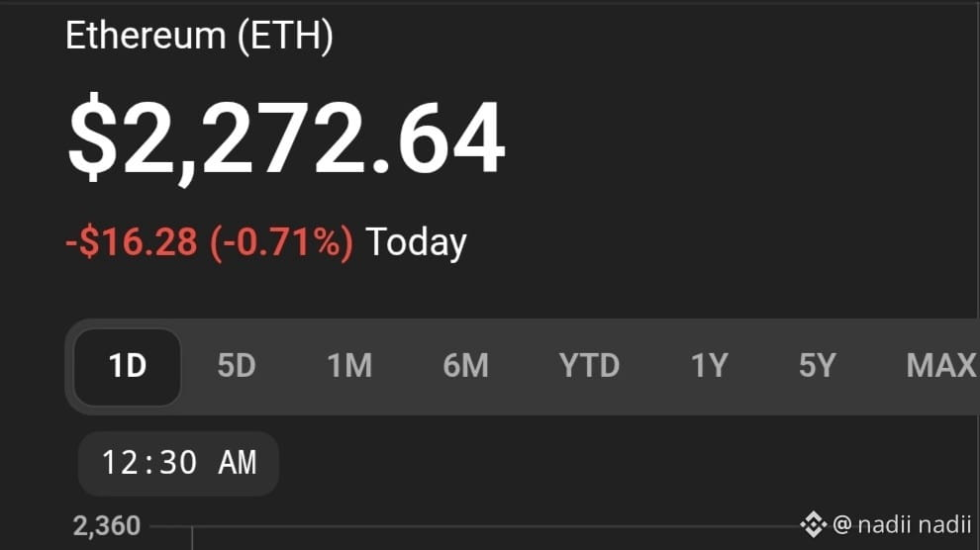Click the $2,272.64 price value
The height and width of the screenshot is (550, 980).
pos(286,138)
